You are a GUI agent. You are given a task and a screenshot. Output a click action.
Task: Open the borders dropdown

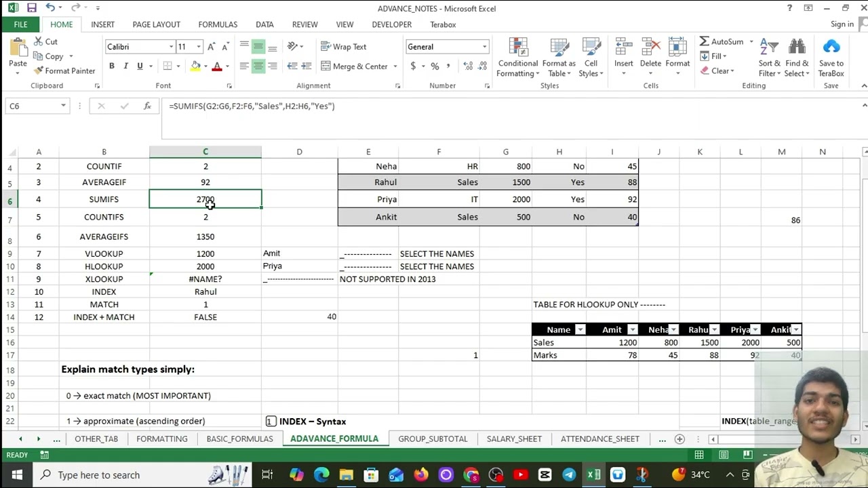(x=178, y=66)
